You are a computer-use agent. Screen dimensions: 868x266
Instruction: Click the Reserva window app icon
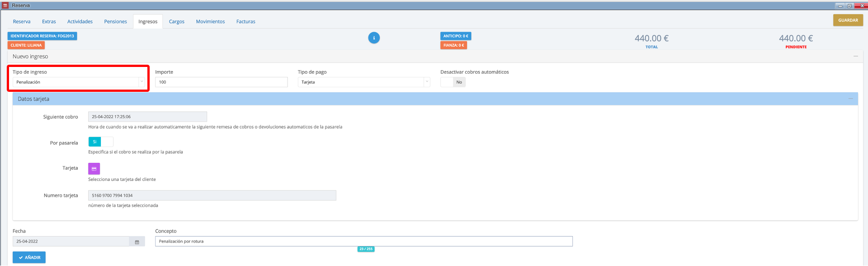click(x=5, y=5)
